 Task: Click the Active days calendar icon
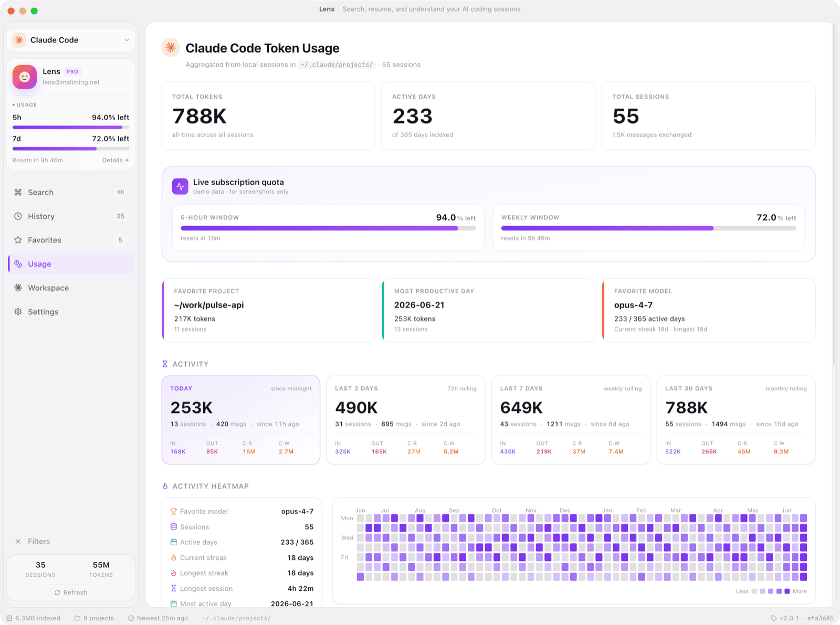(174, 542)
